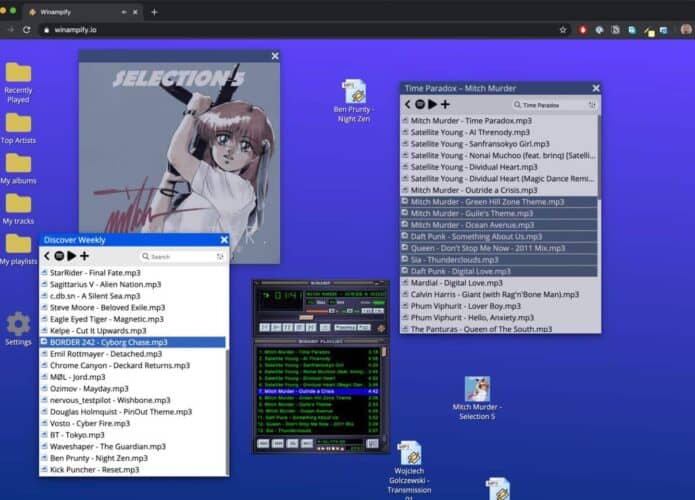Screen dimensions: 695x500
Task: Select Daft Punk - Digital Love.mp3
Action: pyautogui.click(x=499, y=271)
